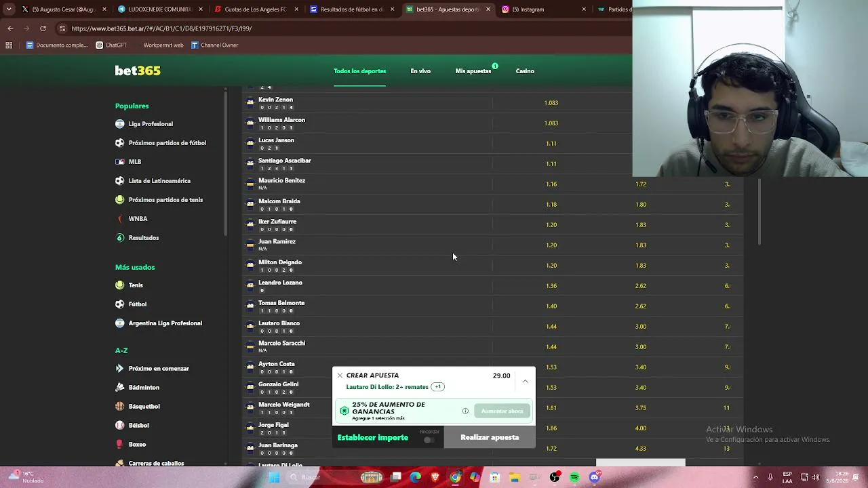Toggle the Recordar switch in bet slip
The image size is (868, 488).
(429, 440)
